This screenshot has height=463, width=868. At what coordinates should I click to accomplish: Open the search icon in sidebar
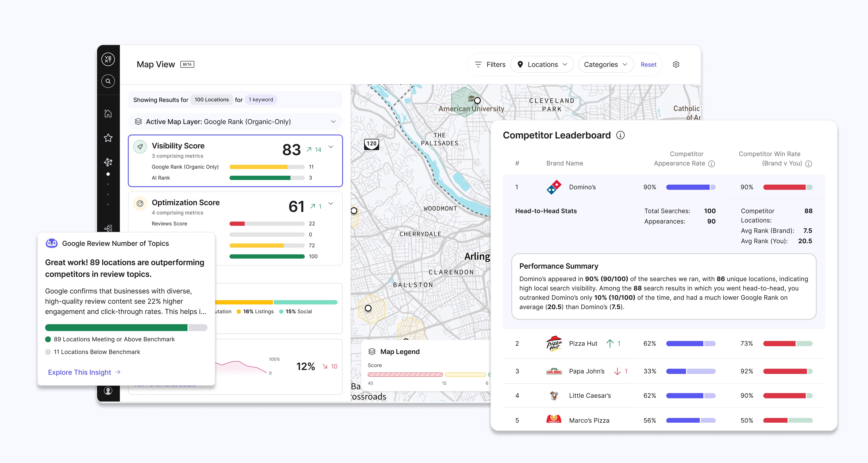[108, 81]
